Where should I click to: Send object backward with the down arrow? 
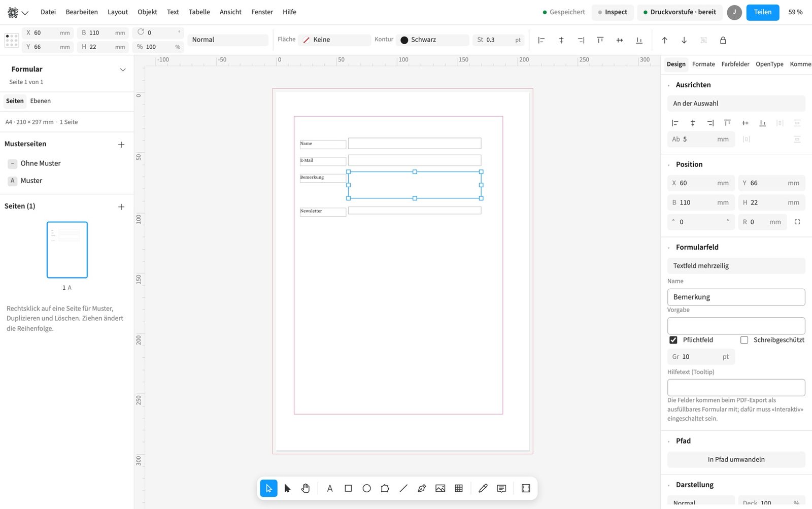684,40
